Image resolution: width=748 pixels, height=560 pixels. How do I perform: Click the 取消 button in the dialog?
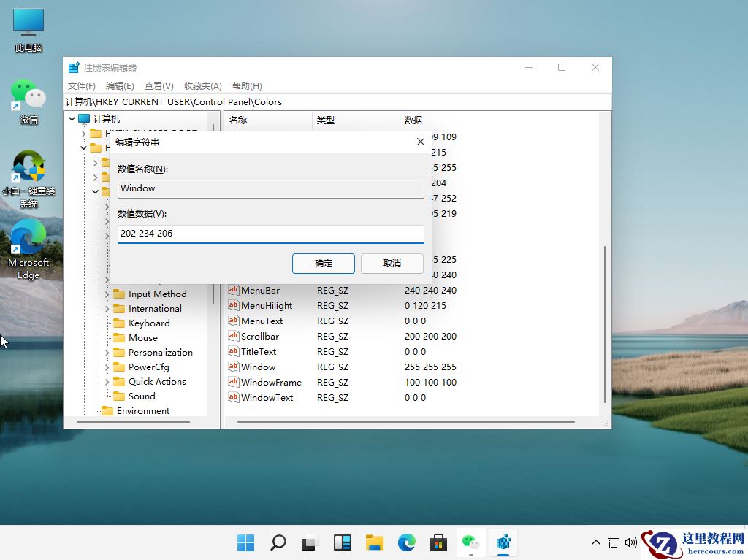pyautogui.click(x=392, y=263)
